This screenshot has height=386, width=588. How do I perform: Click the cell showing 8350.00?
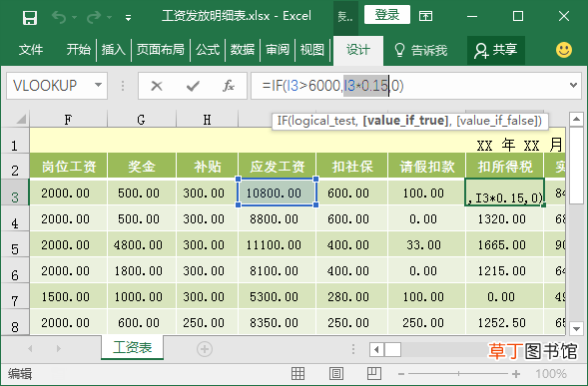[278, 322]
